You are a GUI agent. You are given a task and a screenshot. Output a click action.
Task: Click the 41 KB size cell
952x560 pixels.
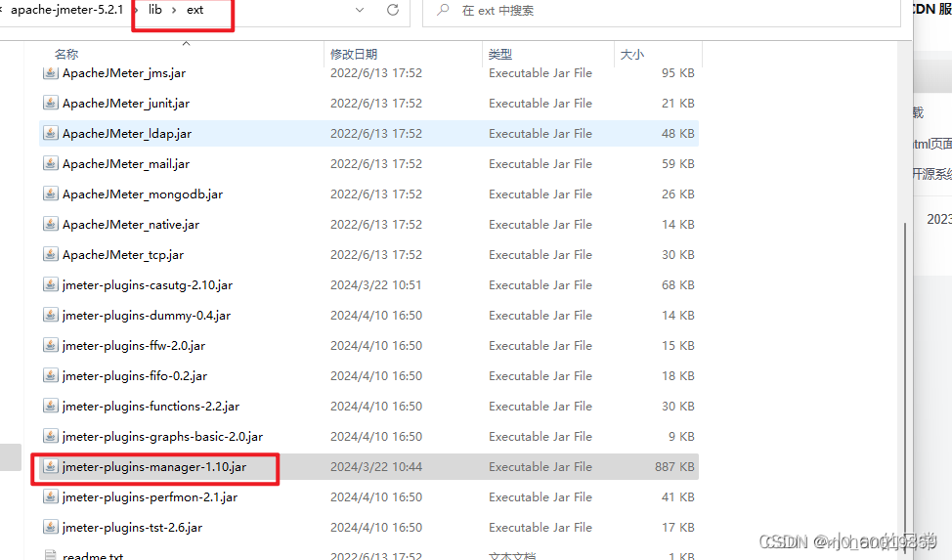[x=678, y=496]
